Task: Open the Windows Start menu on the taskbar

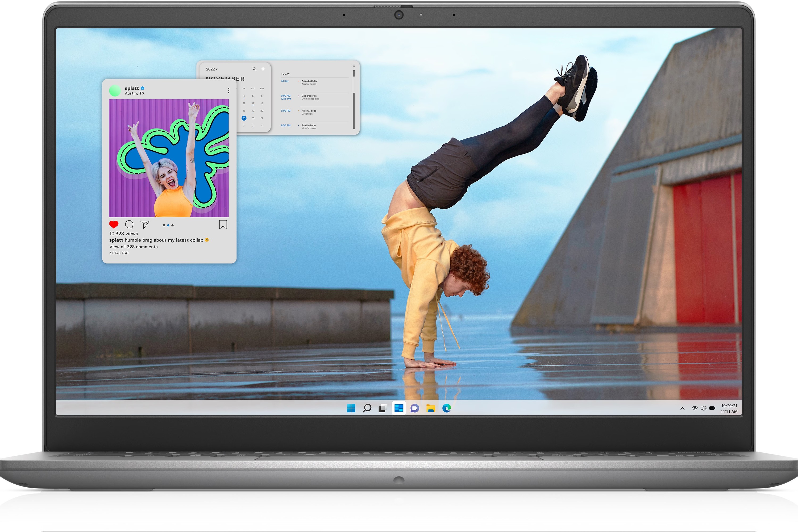Action: [351, 408]
